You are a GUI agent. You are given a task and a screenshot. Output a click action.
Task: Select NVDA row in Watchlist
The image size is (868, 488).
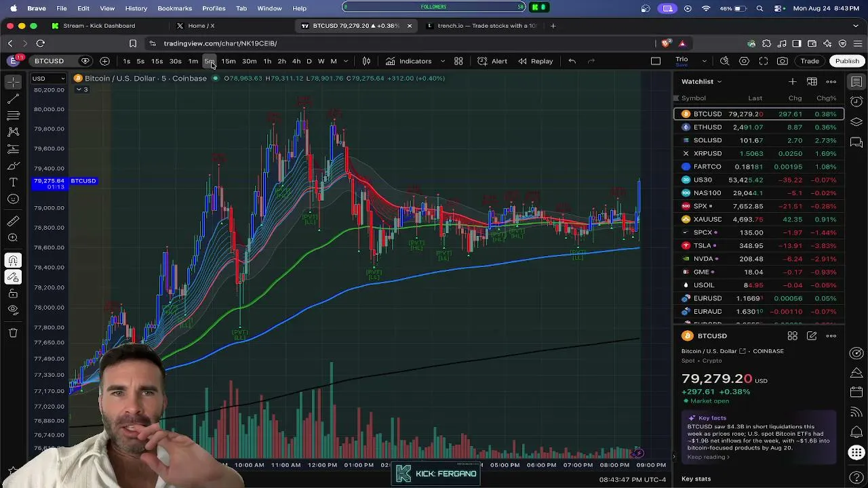click(x=759, y=259)
